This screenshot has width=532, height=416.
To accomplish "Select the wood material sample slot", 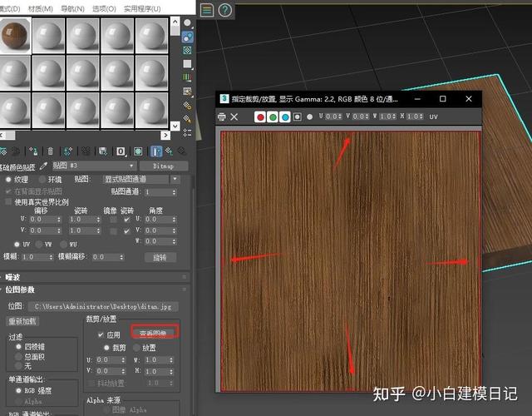I will pyautogui.click(x=15, y=36).
